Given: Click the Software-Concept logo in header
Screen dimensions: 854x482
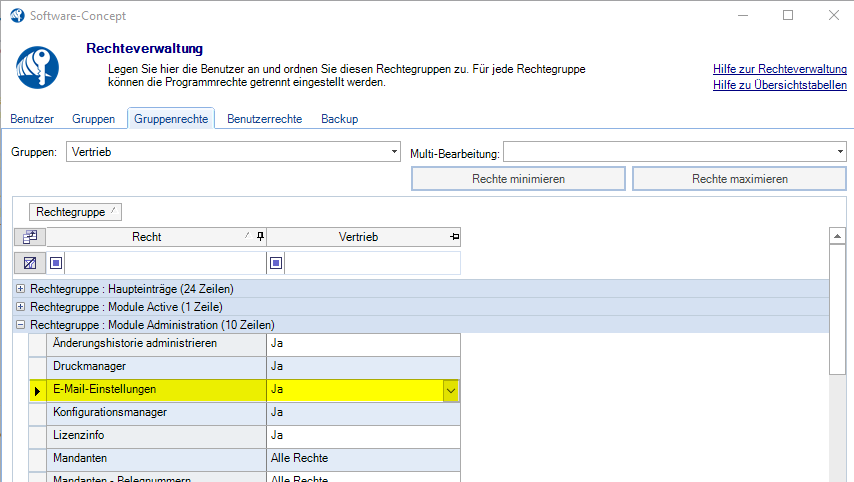Looking at the screenshot, I should tap(38, 67).
